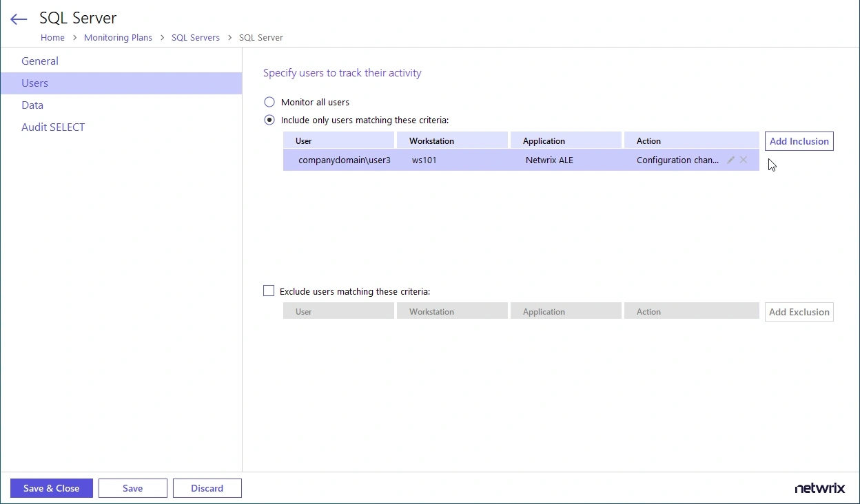The image size is (860, 504).
Task: Delete the inclusion row using the X icon
Action: pyautogui.click(x=744, y=160)
